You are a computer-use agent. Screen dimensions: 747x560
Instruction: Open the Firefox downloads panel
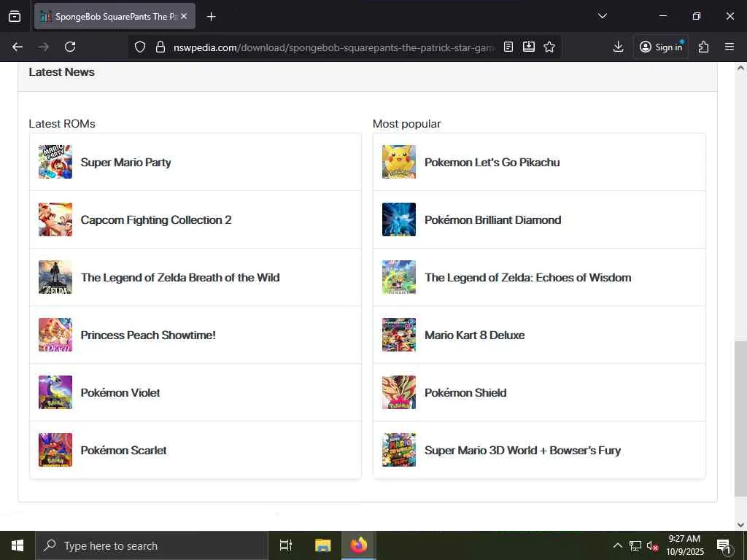pos(618,47)
